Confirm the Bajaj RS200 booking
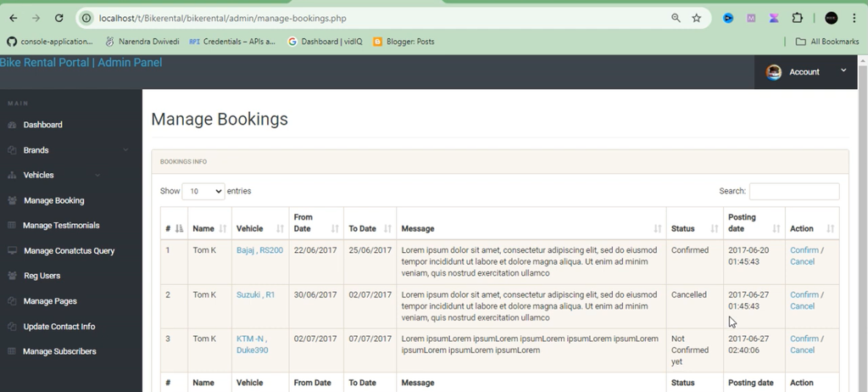The width and height of the screenshot is (868, 392). point(804,250)
